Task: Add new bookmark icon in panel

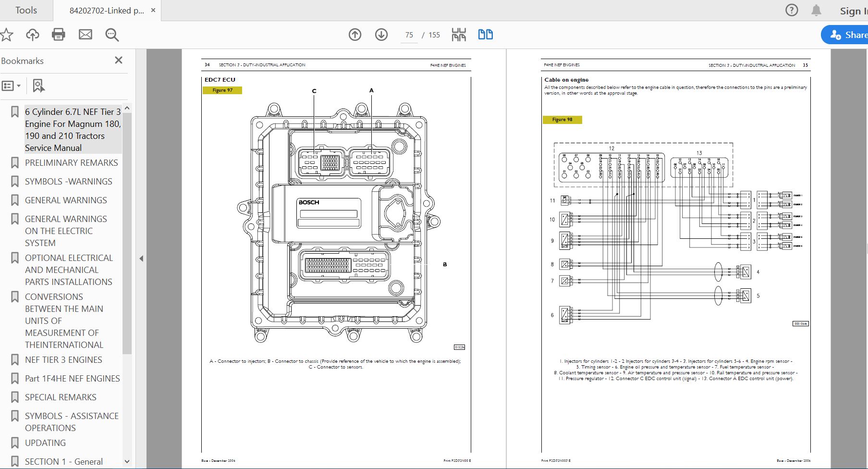Action: coord(38,86)
